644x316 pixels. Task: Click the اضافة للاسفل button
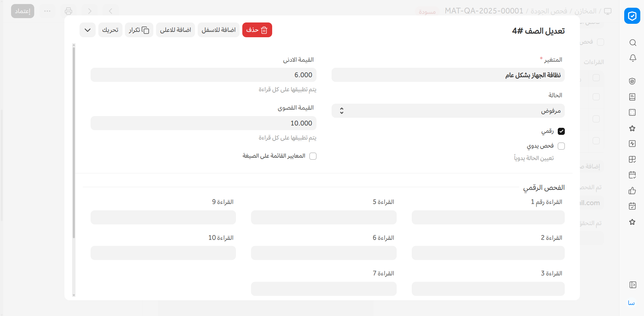click(218, 30)
